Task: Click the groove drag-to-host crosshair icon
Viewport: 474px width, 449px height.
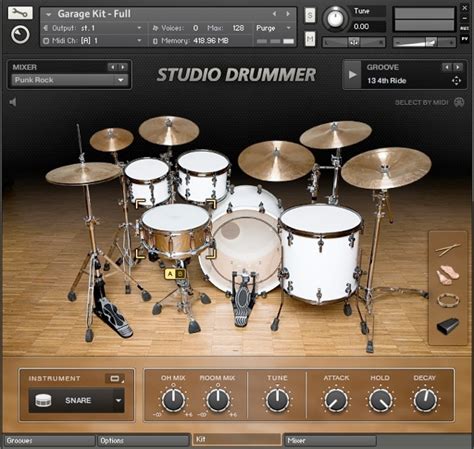Action: [456, 81]
